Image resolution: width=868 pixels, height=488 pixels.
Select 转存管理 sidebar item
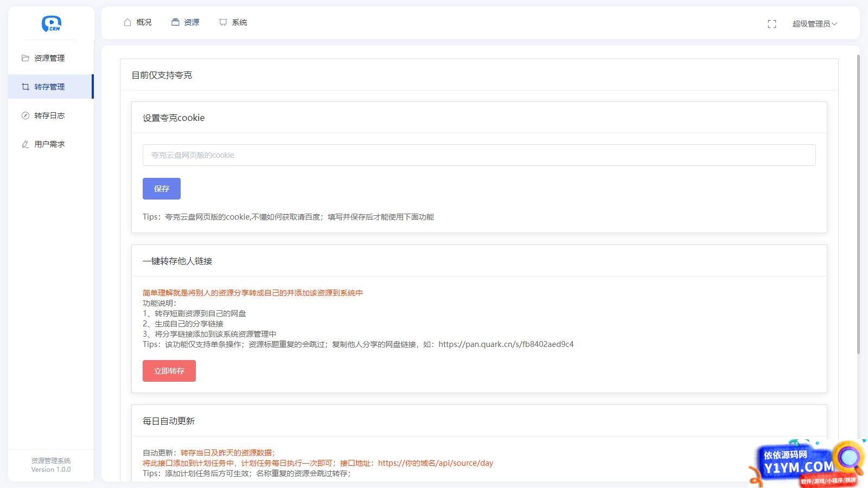(x=51, y=87)
